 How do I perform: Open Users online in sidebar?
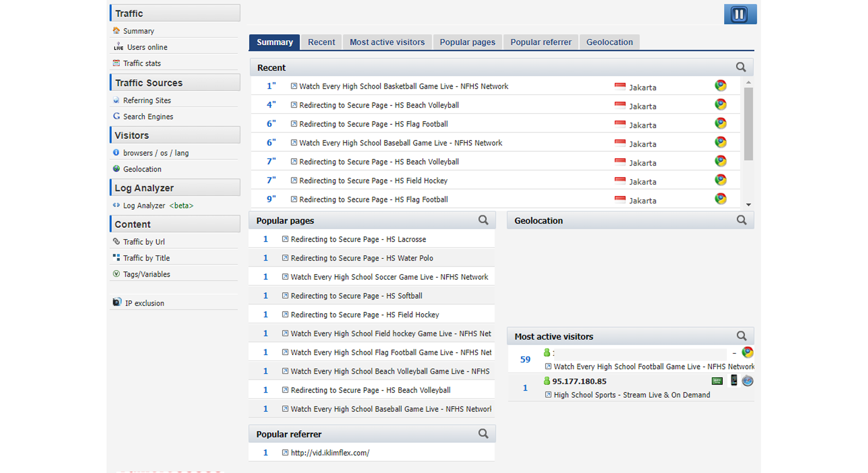147,47
